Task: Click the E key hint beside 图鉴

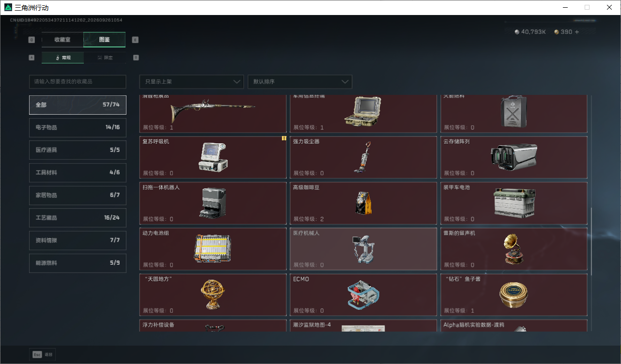Action: pos(135,40)
